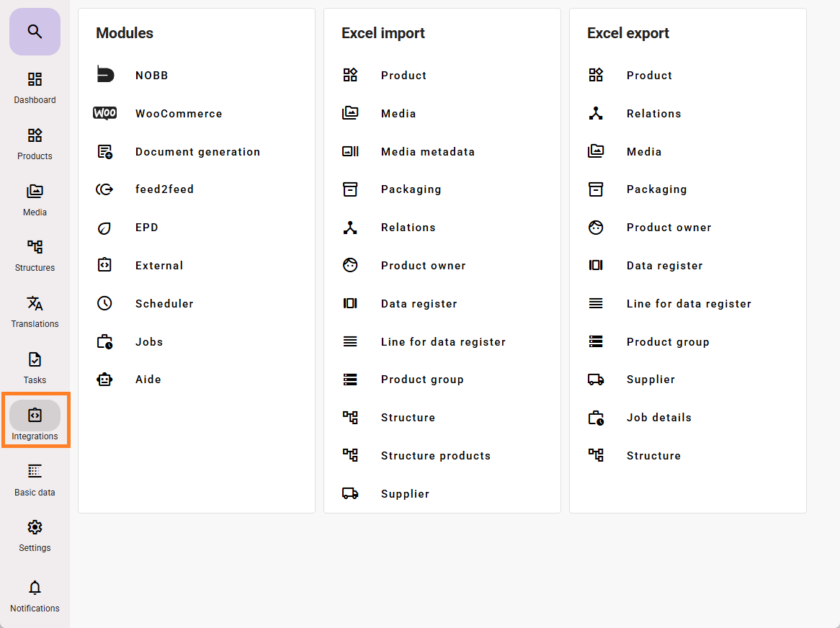The width and height of the screenshot is (840, 628).
Task: Select Job details under Excel export
Action: 658,418
